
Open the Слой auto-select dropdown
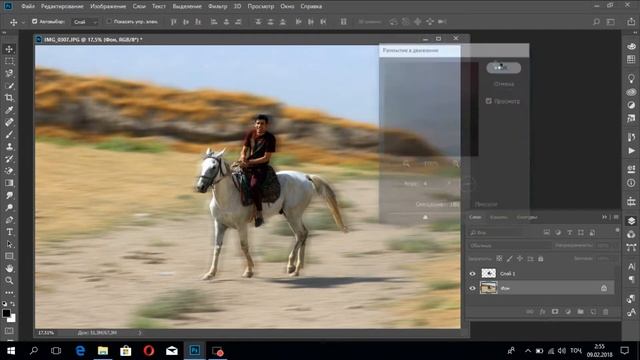pos(85,22)
